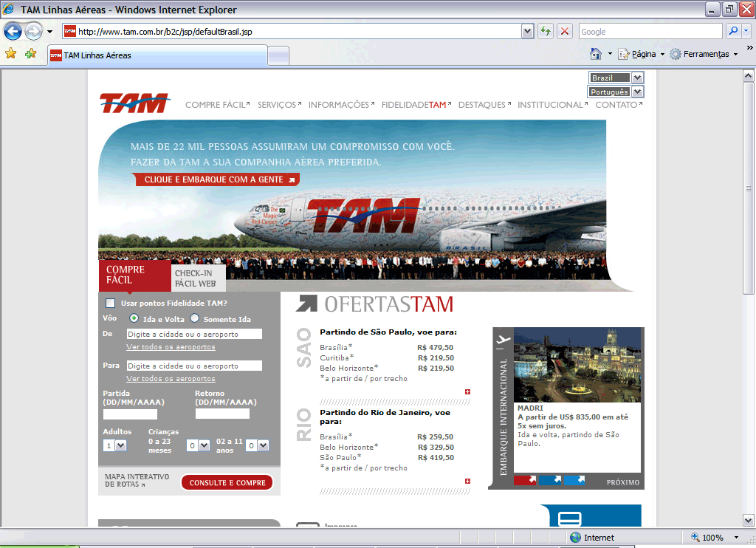The height and width of the screenshot is (548, 756).
Task: Expand the toolbar overflow chevron
Action: coord(750,48)
